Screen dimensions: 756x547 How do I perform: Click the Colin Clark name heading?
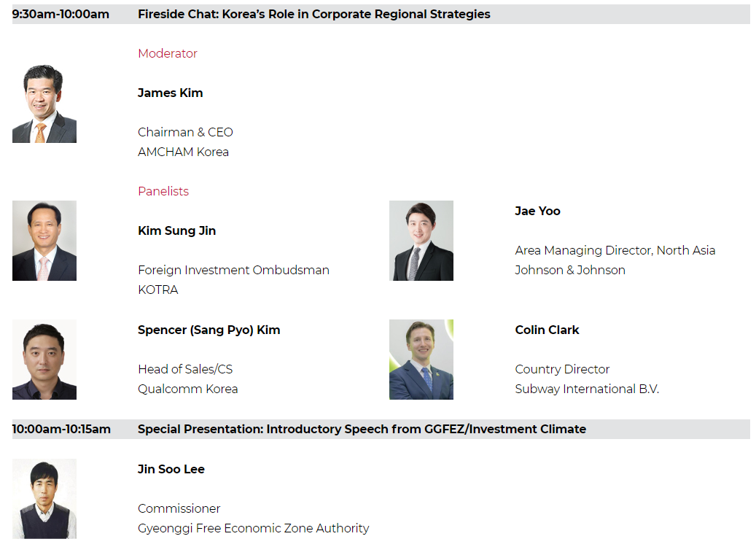(547, 330)
